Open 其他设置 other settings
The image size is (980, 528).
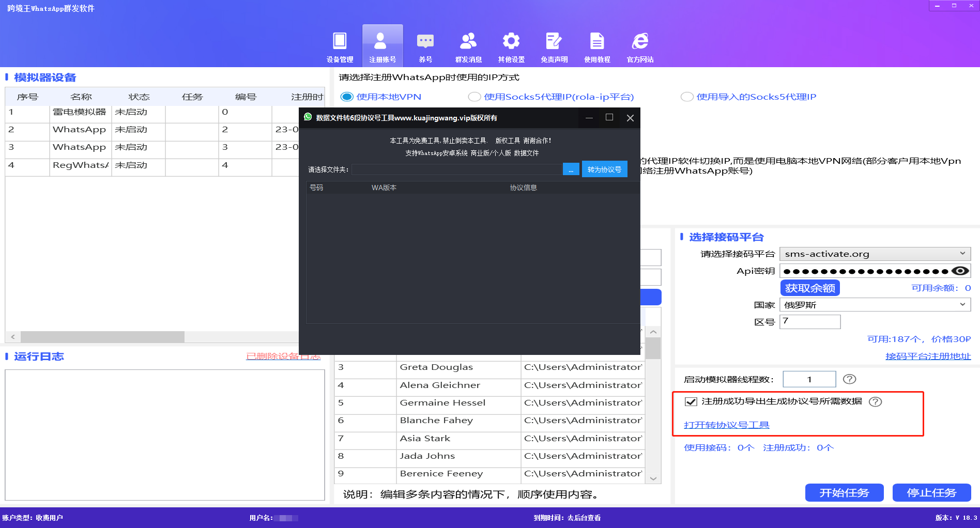(x=511, y=45)
